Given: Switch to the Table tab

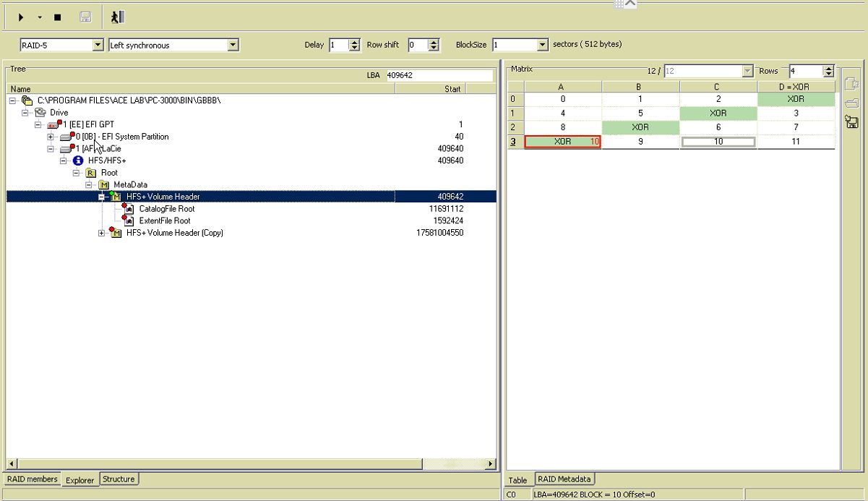Looking at the screenshot, I should (x=517, y=480).
